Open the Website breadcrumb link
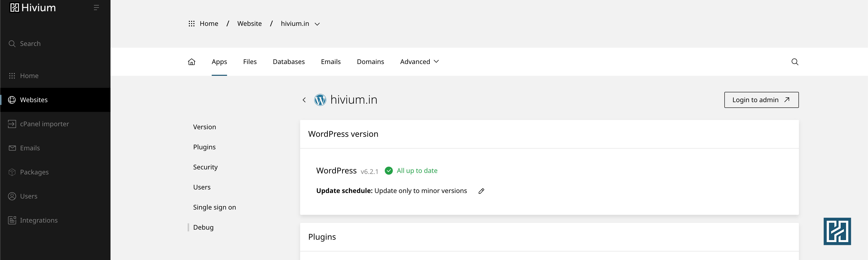The width and height of the screenshot is (868, 260). 249,24
